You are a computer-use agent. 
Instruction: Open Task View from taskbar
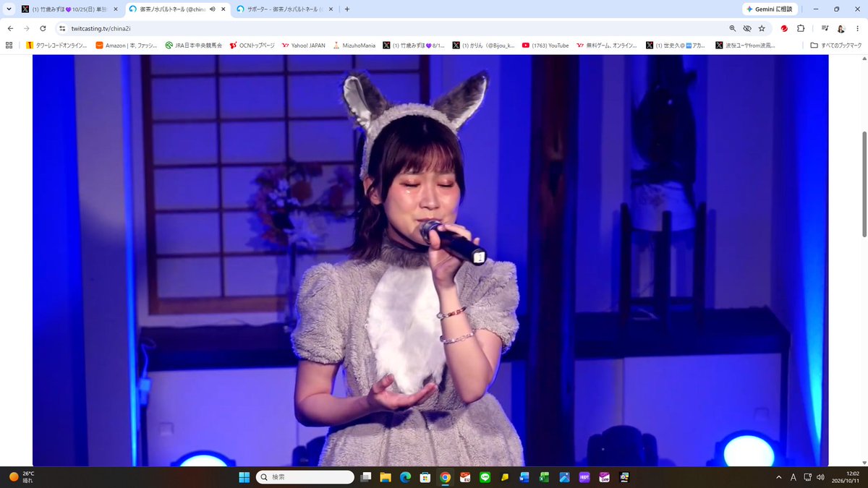[367, 477]
